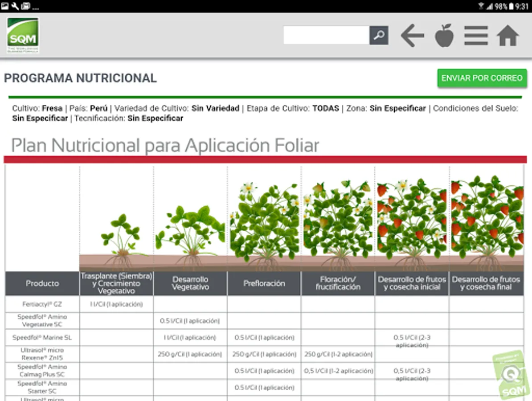Go to home with the house icon
This screenshot has width=532, height=401.
pyautogui.click(x=507, y=35)
